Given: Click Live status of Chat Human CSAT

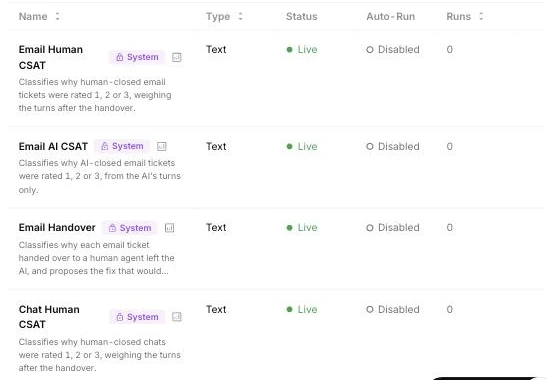Looking at the screenshot, I should 302,309.
